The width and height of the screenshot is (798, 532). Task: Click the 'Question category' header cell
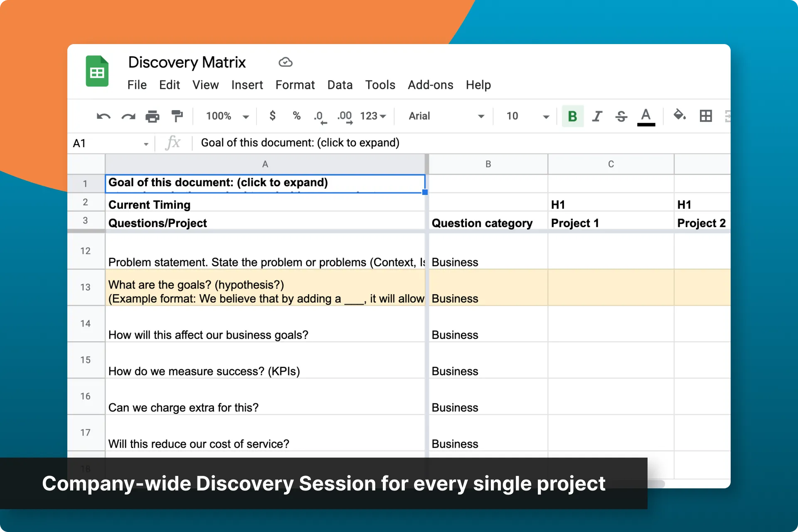(x=488, y=221)
